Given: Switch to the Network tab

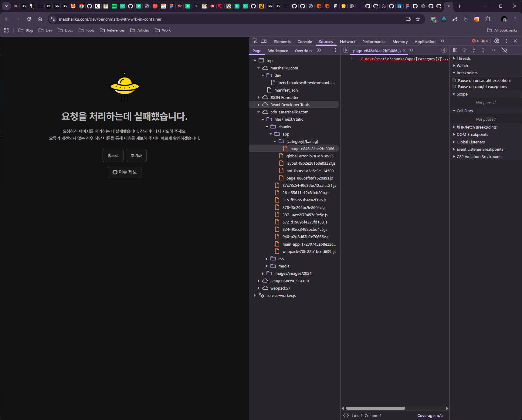Looking at the screenshot, I should click(347, 42).
